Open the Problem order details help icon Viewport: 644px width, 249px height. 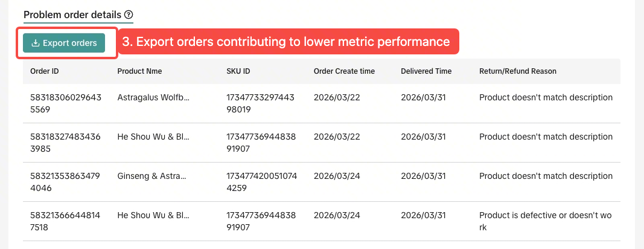[x=129, y=15]
